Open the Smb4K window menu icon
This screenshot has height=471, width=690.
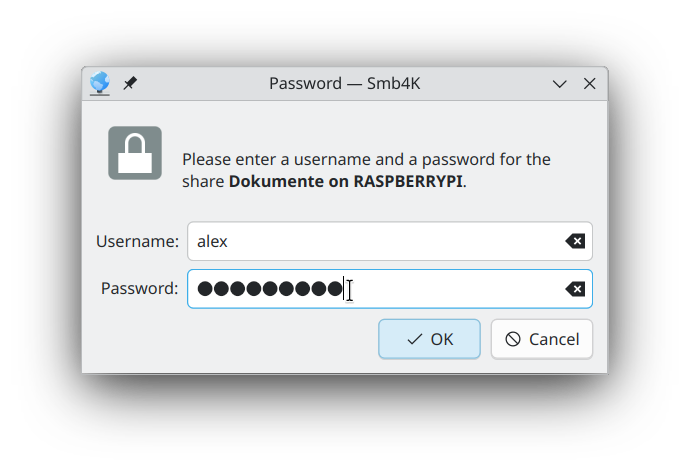click(100, 84)
